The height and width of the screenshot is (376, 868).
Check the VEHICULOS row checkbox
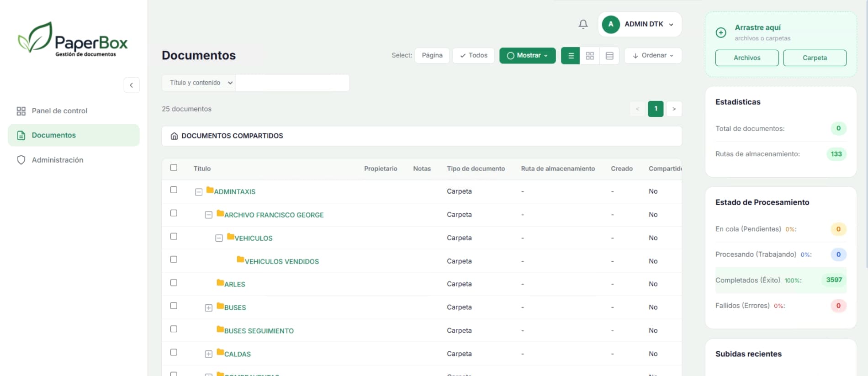pyautogui.click(x=174, y=237)
